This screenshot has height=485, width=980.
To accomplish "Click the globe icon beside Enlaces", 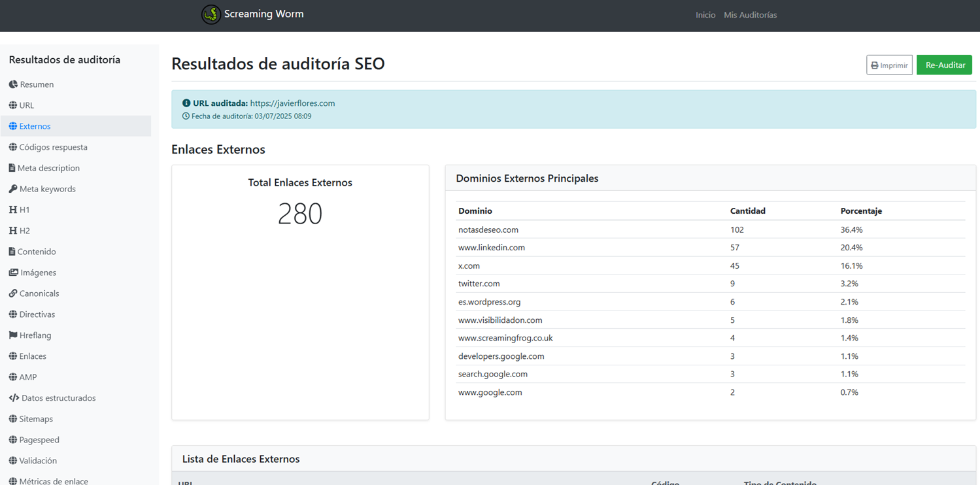I will point(13,356).
